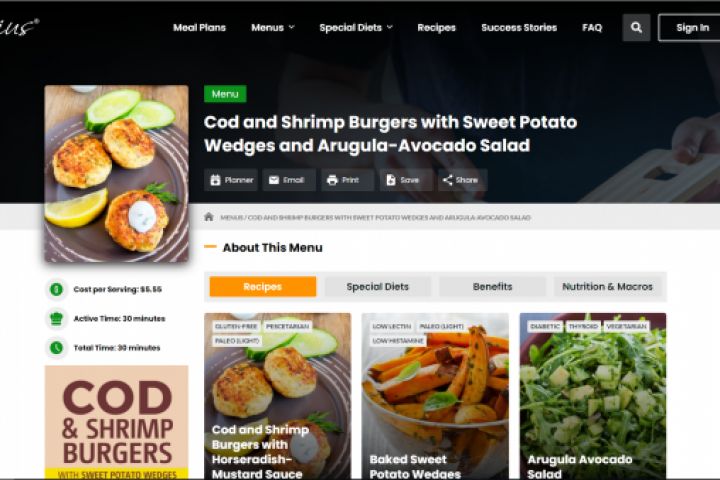720x480 pixels.
Task: Open the Arugula Avocado Salad recipe card
Action: pos(593,396)
